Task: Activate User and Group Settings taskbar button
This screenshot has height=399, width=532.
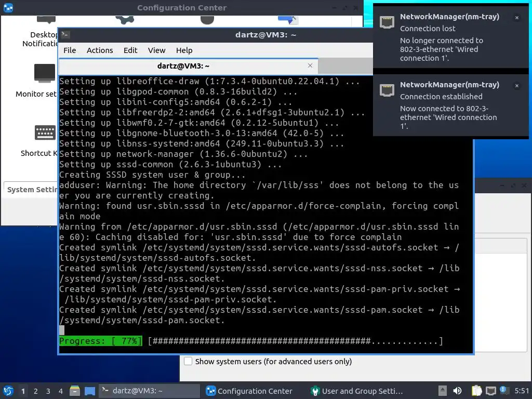Action: pos(357,391)
